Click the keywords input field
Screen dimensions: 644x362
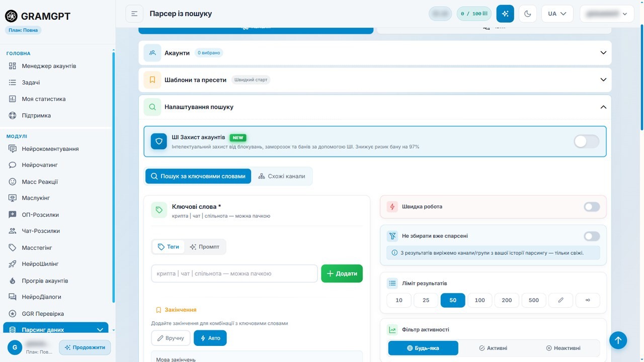click(234, 274)
